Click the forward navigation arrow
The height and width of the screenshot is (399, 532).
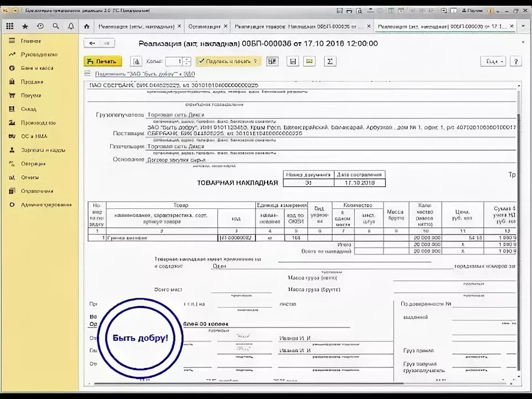click(107, 43)
